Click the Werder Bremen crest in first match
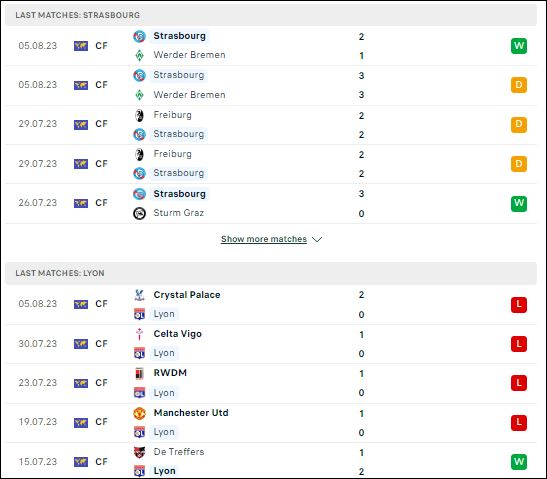The height and width of the screenshot is (479, 547). pos(139,55)
